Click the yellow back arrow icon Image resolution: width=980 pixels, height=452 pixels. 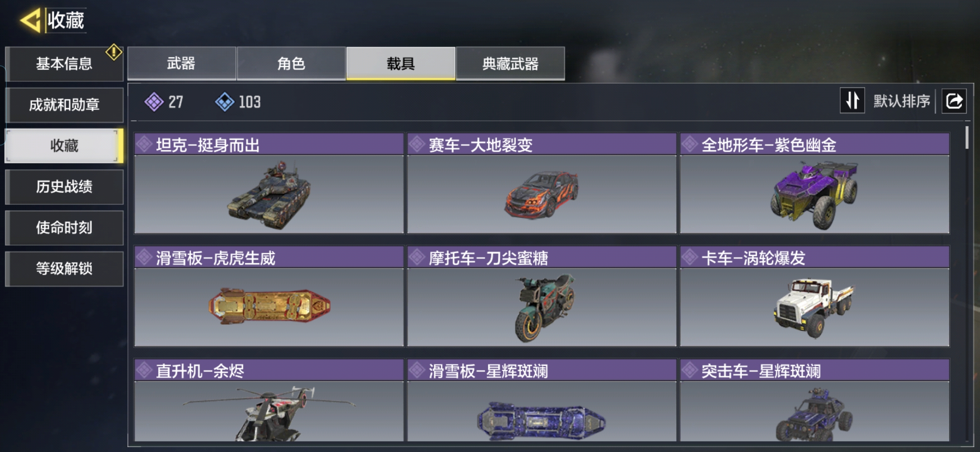click(x=31, y=20)
